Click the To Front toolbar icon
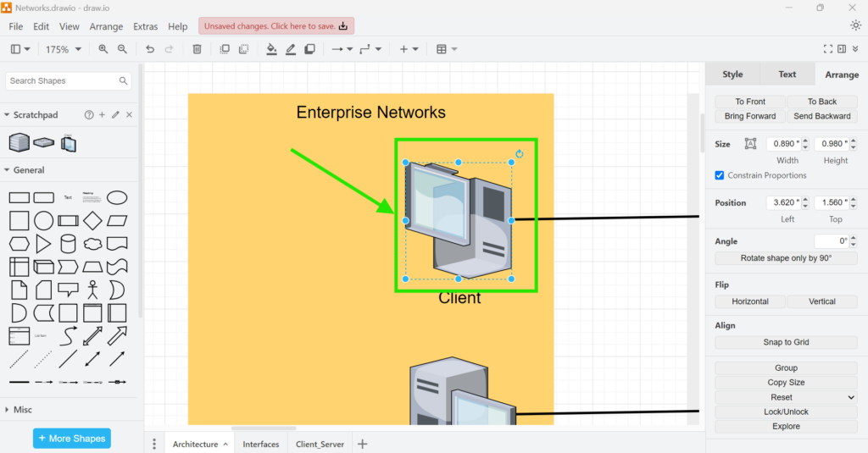The height and width of the screenshot is (453, 868). [225, 49]
